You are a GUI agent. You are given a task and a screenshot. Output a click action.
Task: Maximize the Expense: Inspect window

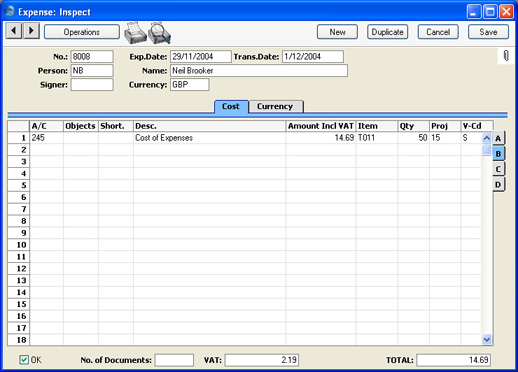pyautogui.click(x=490, y=12)
